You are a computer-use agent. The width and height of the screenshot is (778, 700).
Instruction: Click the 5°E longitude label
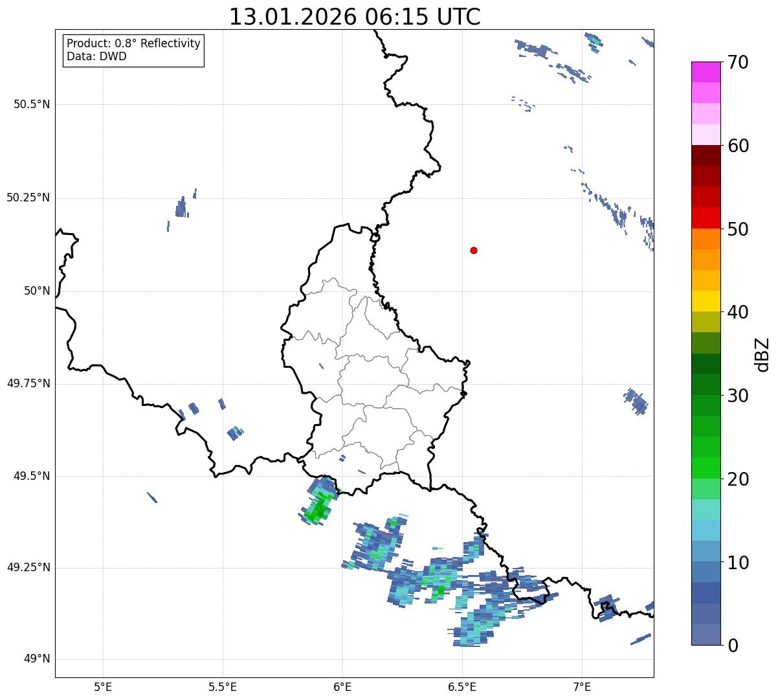click(103, 686)
